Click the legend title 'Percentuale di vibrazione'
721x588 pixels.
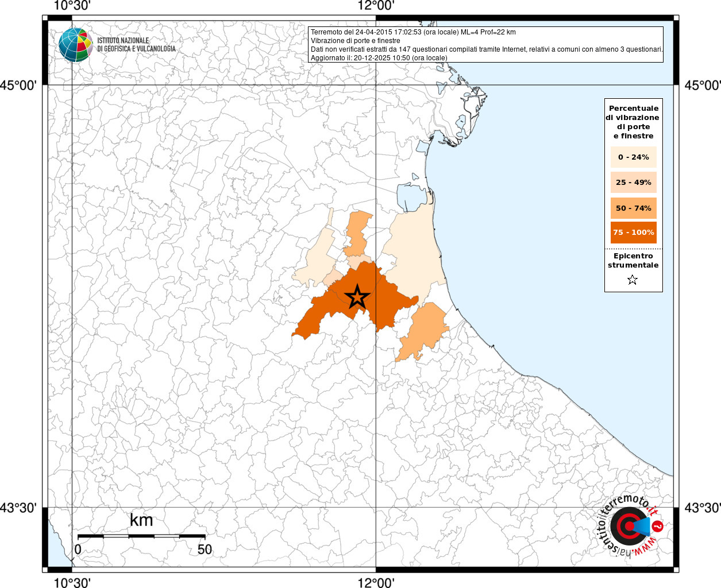633,122
